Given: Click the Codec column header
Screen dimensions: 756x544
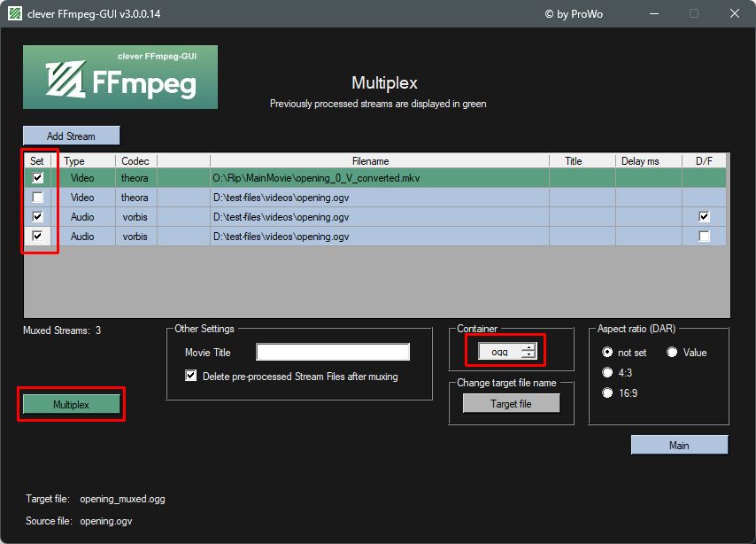Looking at the screenshot, I should coord(136,160).
